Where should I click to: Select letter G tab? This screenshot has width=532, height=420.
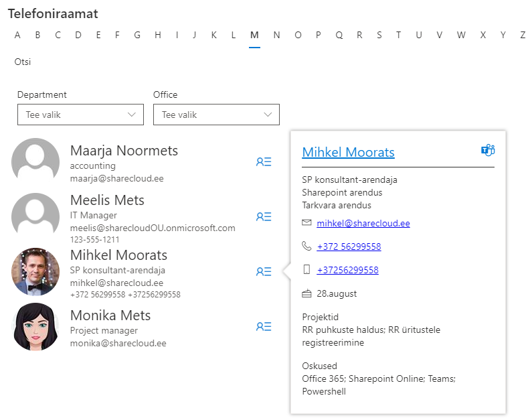(x=137, y=35)
